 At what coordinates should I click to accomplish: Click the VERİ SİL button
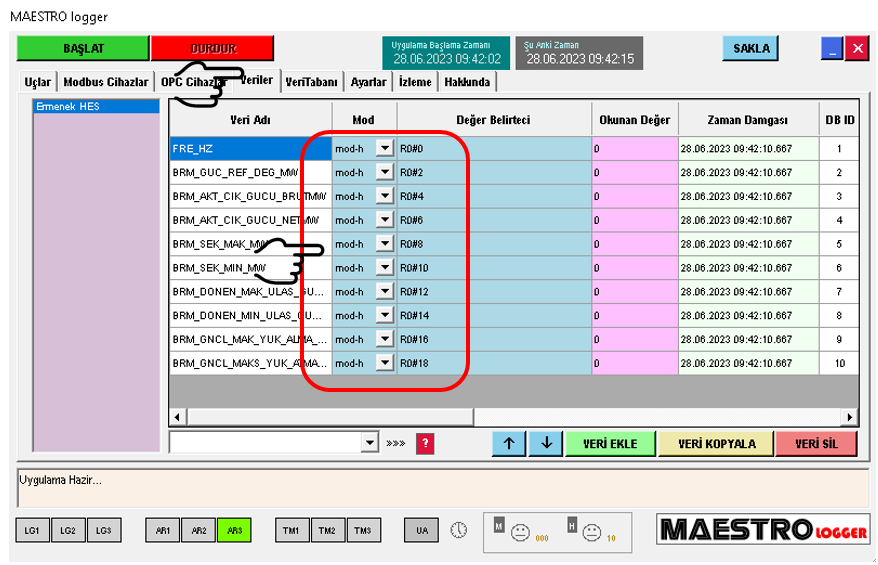point(816,444)
